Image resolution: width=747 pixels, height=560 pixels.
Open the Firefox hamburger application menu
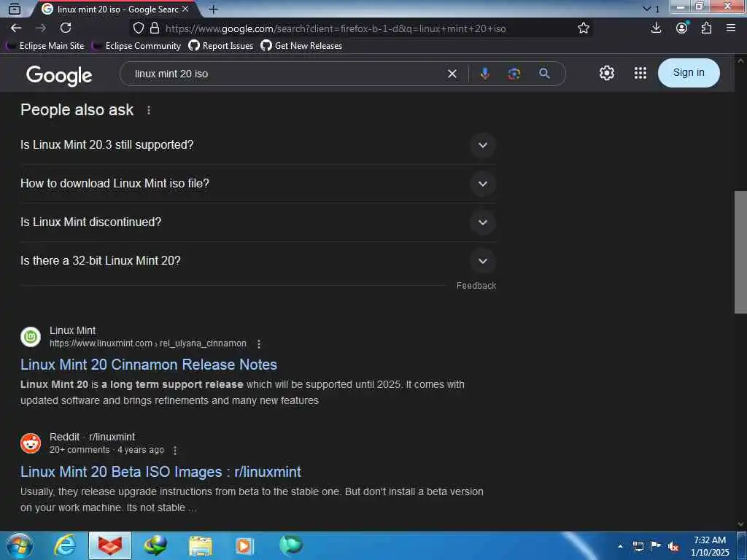pos(731,28)
